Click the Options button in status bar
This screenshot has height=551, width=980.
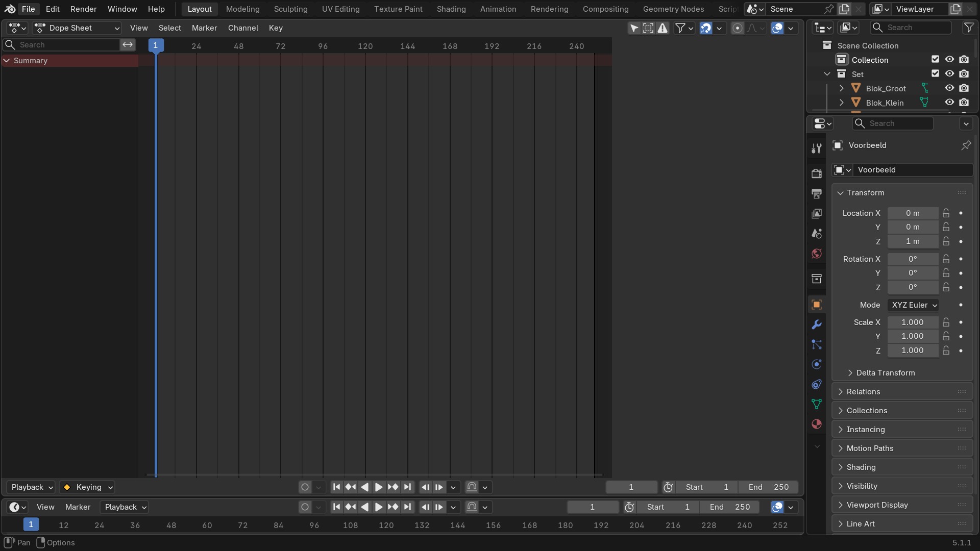pyautogui.click(x=56, y=543)
